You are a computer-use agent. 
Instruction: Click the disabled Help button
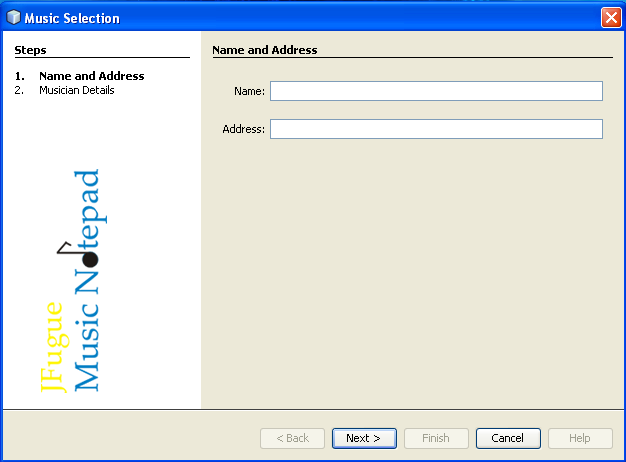click(580, 438)
